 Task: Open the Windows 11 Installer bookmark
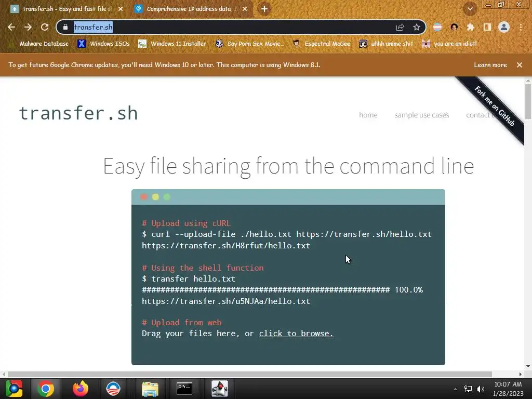tap(172, 44)
